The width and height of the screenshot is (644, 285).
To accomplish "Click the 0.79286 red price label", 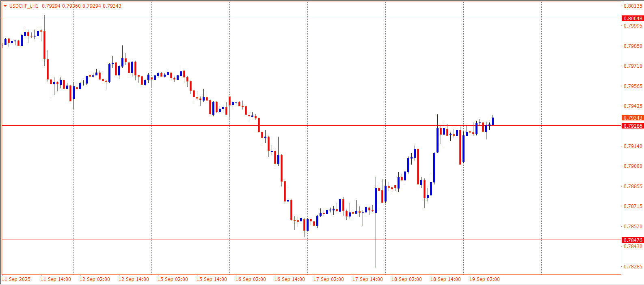I will [x=633, y=126].
